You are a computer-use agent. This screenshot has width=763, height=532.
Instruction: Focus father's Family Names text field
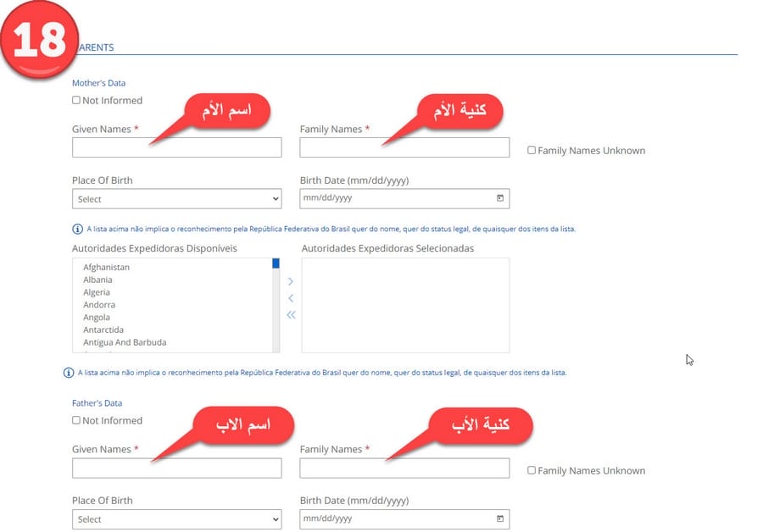404,468
